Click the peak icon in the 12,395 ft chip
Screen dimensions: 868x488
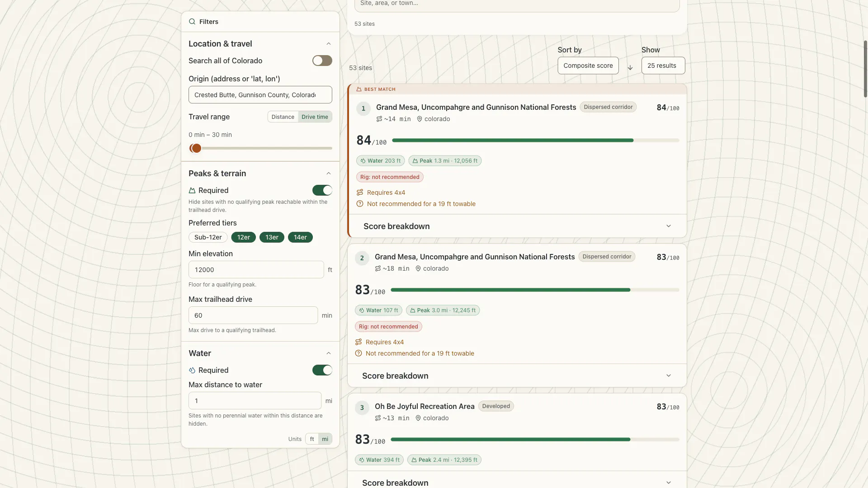tap(414, 460)
